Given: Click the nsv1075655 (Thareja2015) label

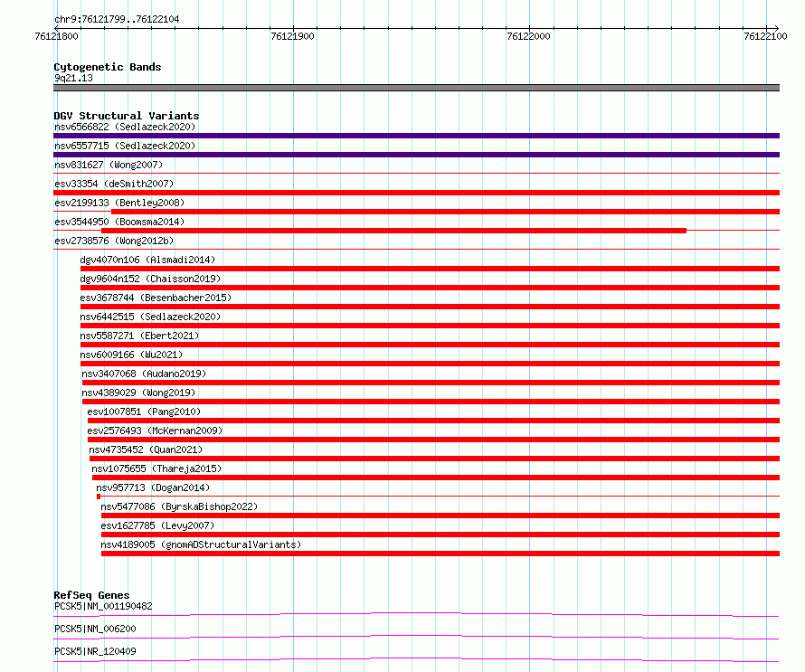Looking at the screenshot, I should [x=156, y=469].
